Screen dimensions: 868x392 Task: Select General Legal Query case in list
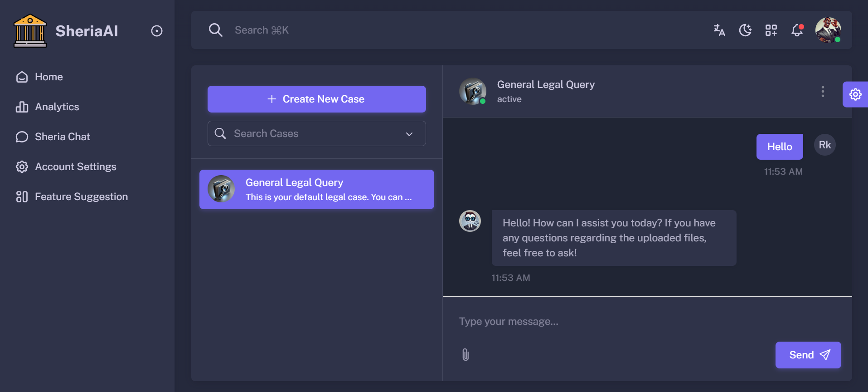tap(317, 189)
